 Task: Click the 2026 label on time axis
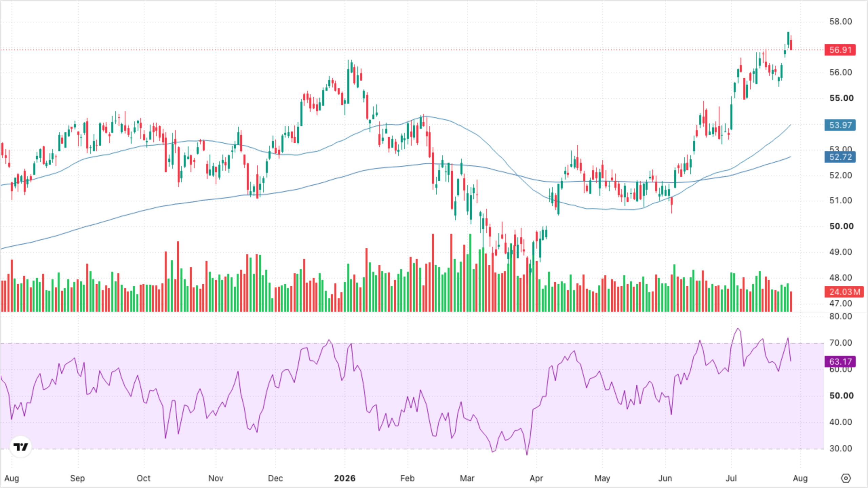click(x=344, y=478)
